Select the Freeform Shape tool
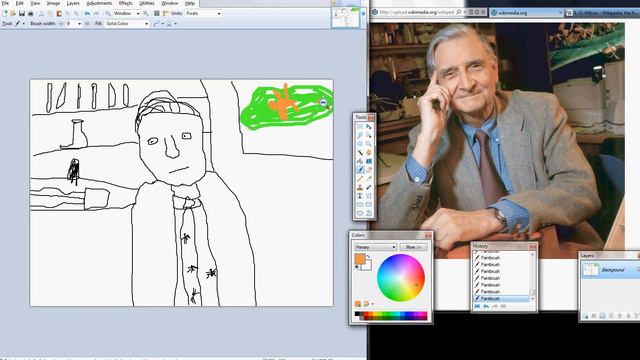640x360 pixels. [369, 213]
